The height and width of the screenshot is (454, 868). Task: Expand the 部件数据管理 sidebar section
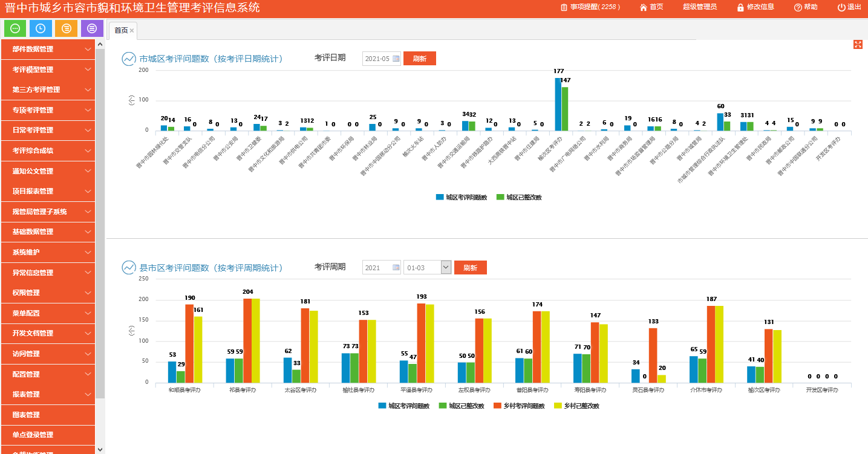[x=47, y=49]
